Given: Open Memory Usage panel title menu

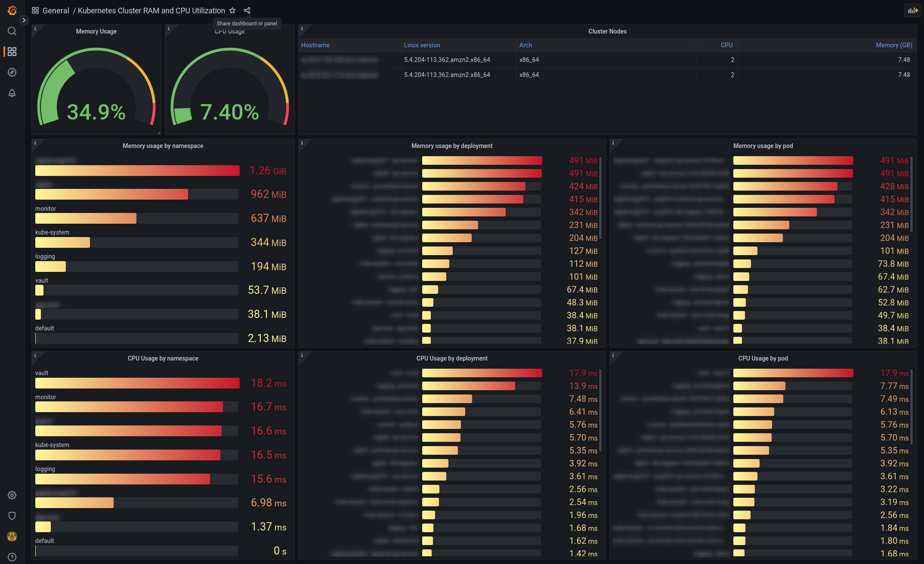Looking at the screenshot, I should click(x=96, y=31).
